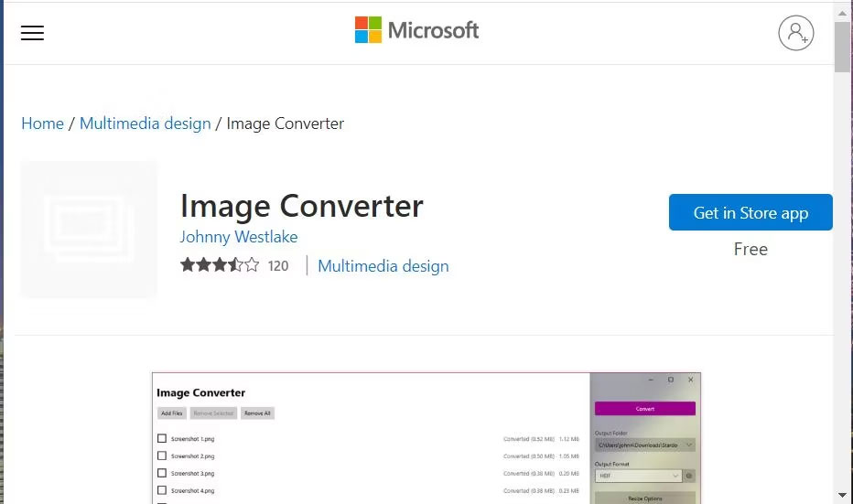
Task: Expand the Output Folder dropdown
Action: coord(644,445)
